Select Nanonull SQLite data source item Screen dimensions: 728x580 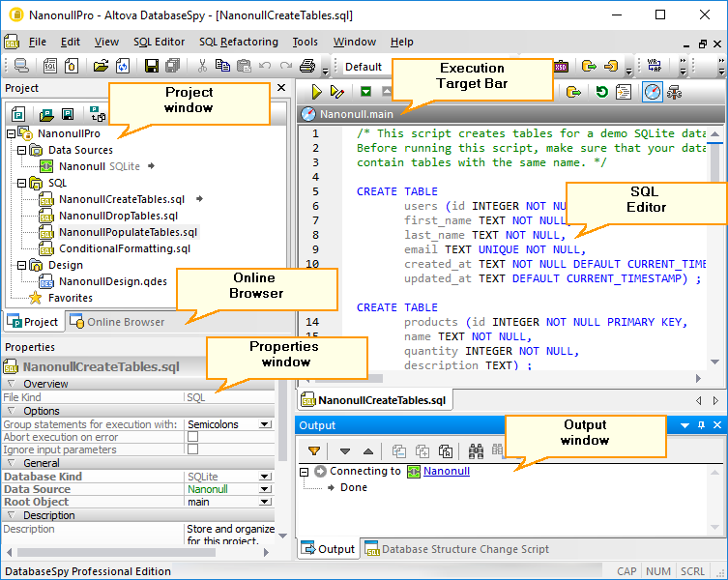[100, 166]
